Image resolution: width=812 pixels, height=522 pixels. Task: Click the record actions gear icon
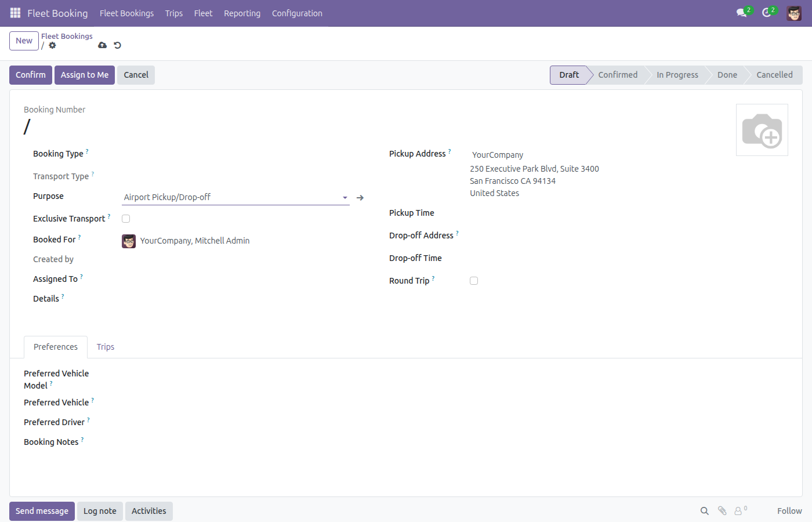click(x=52, y=45)
